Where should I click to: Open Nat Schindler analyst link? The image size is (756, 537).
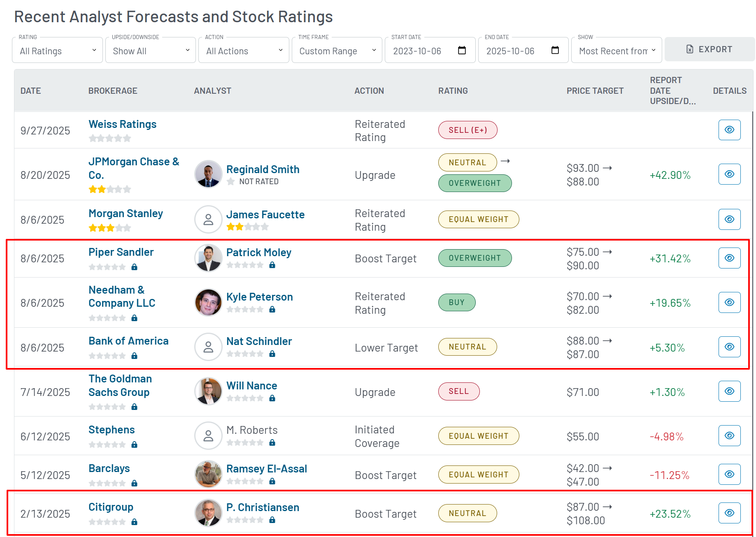coord(259,341)
